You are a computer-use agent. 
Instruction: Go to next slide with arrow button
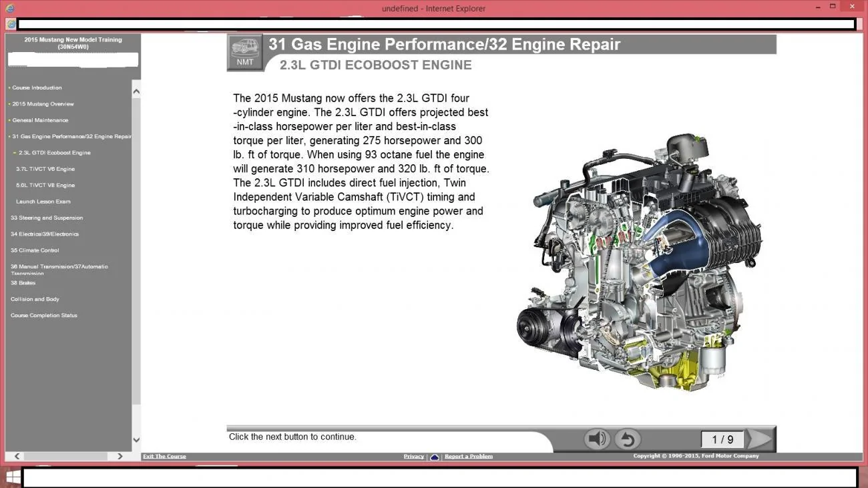pos(760,439)
